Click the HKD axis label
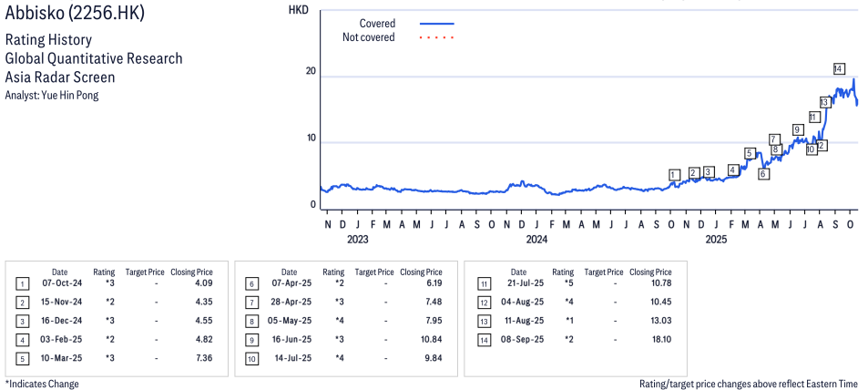 pos(298,10)
